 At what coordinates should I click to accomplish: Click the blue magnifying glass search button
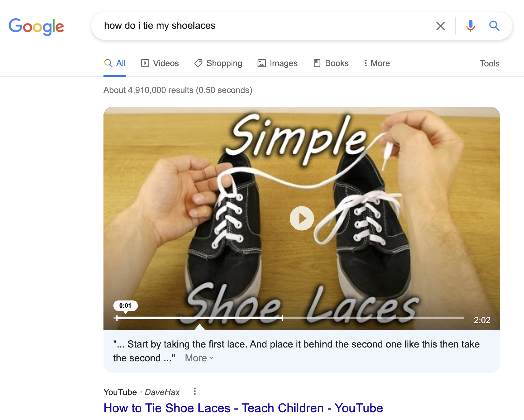pyautogui.click(x=494, y=26)
